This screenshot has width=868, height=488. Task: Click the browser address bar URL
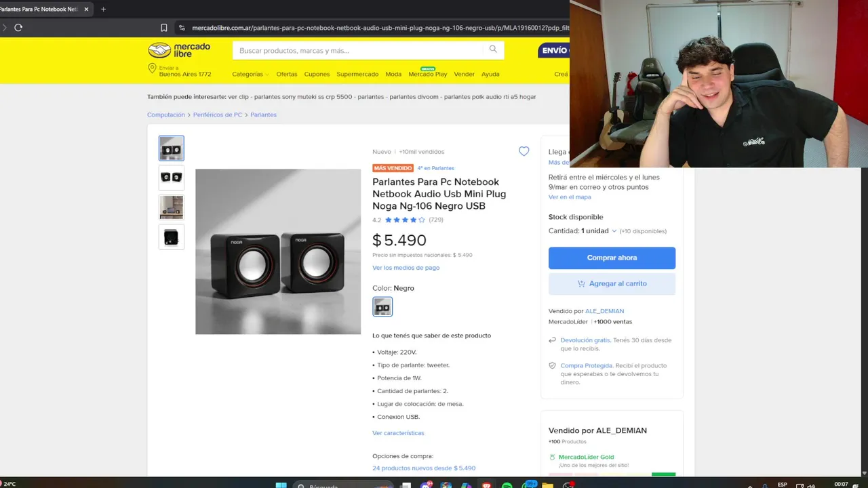pos(380,28)
